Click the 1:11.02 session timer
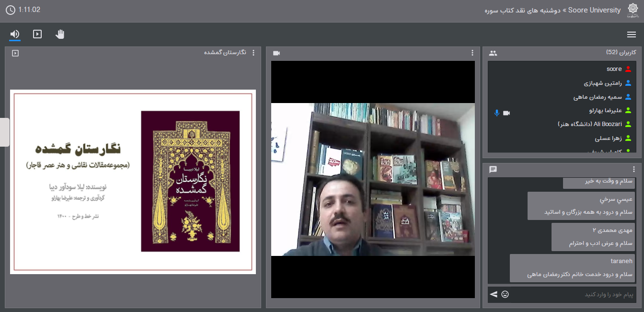Screen dimensions: 644x312 tap(30, 10)
